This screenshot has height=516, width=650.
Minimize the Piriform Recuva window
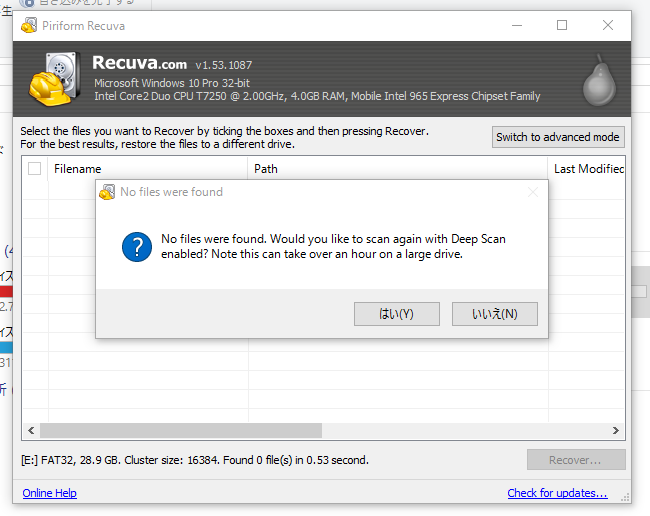click(517, 26)
